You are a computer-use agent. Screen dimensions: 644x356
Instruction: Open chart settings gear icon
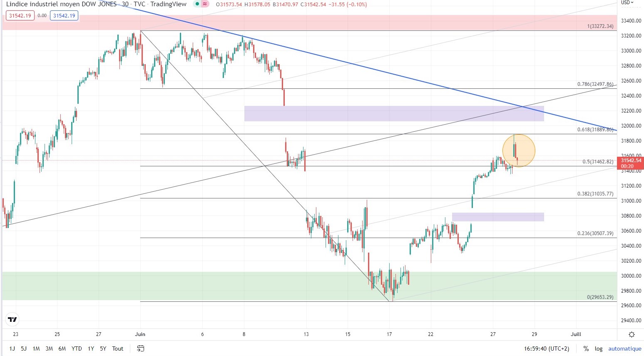point(632,334)
